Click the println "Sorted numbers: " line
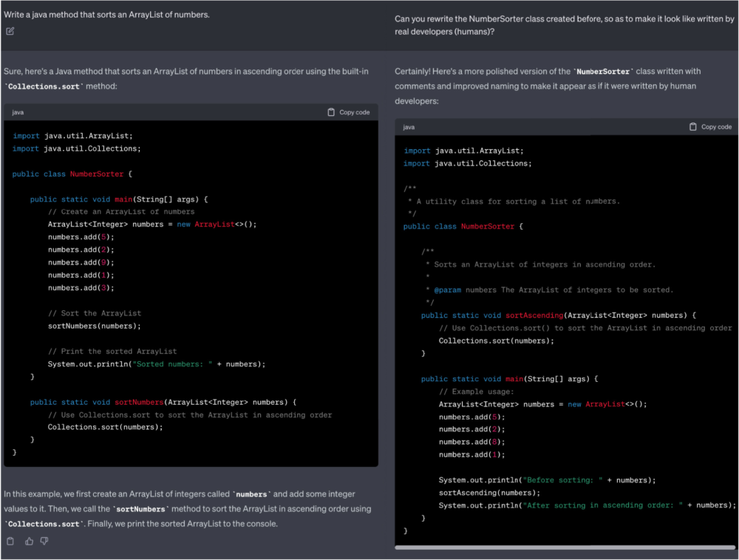 pyautogui.click(x=157, y=364)
